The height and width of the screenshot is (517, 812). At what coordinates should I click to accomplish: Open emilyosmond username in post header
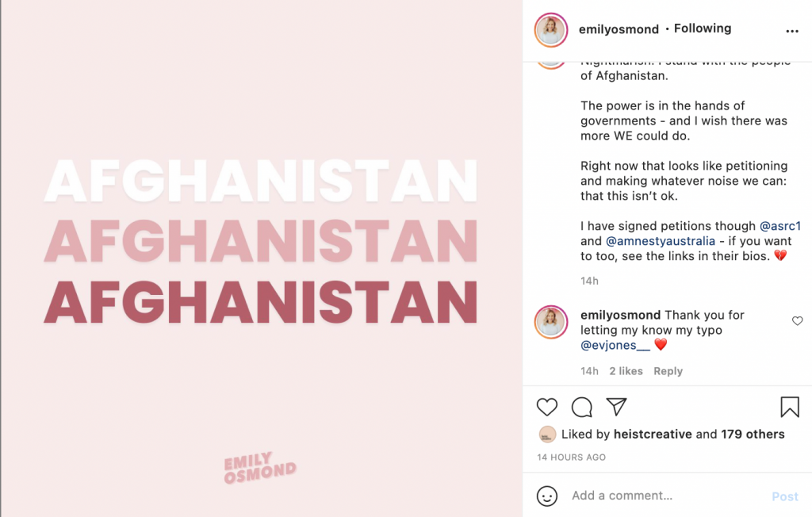(619, 29)
